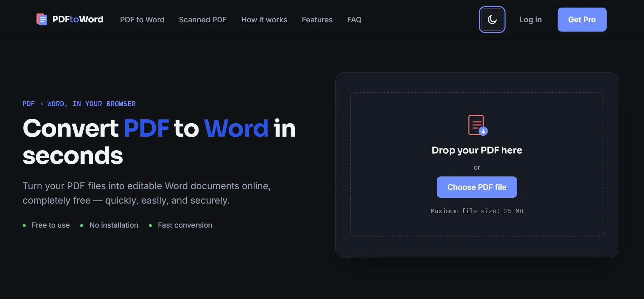Click the Log in link
The image size is (644, 299).
point(531,20)
